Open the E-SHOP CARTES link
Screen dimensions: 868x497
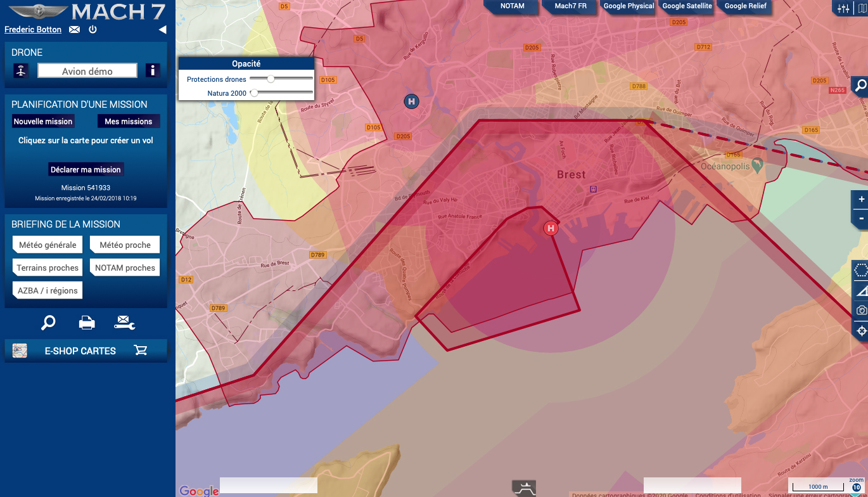pyautogui.click(x=80, y=351)
